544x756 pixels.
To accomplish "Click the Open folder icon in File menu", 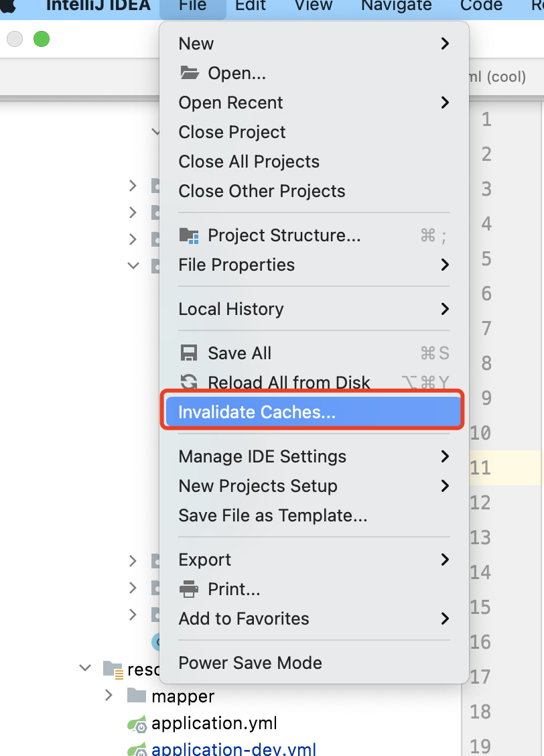I will tap(190, 72).
